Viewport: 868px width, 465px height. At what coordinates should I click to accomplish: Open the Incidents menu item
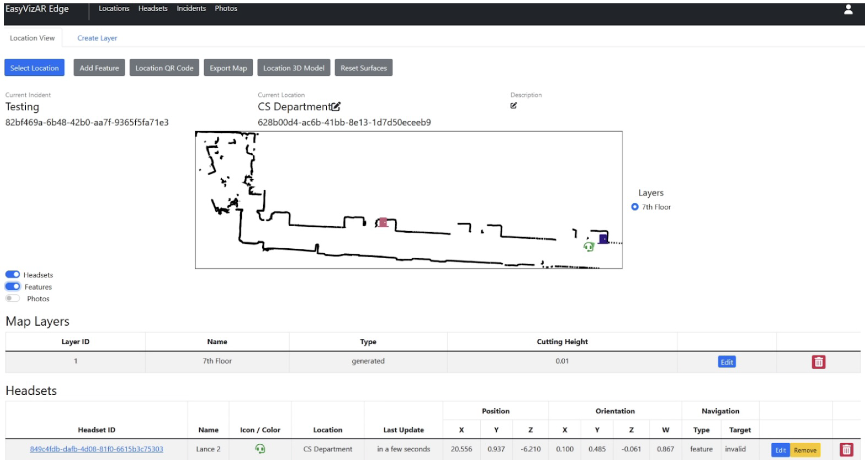tap(191, 8)
